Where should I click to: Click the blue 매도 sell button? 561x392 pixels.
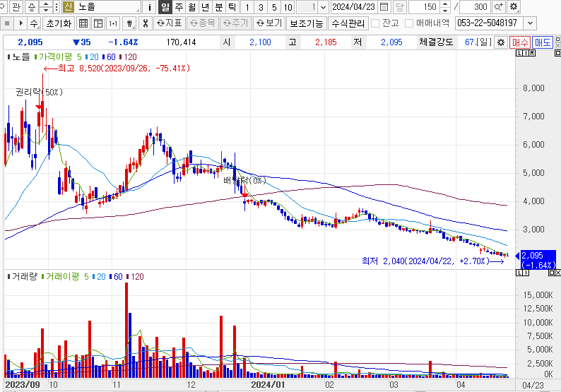pos(543,42)
